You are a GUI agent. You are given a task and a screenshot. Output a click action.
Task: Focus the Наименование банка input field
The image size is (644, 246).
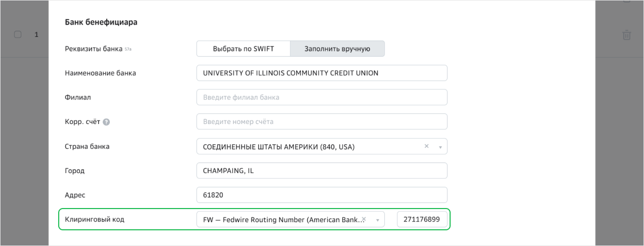(321, 73)
